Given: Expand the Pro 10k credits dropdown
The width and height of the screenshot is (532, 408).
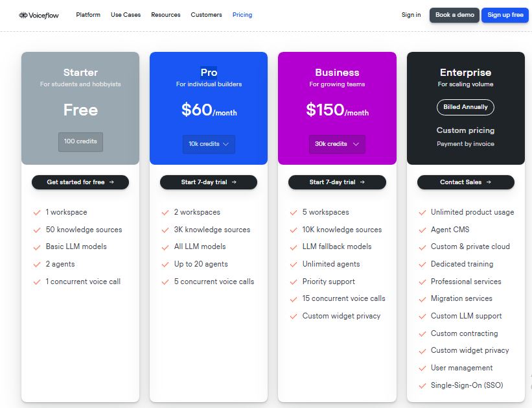Looking at the screenshot, I should pos(209,144).
